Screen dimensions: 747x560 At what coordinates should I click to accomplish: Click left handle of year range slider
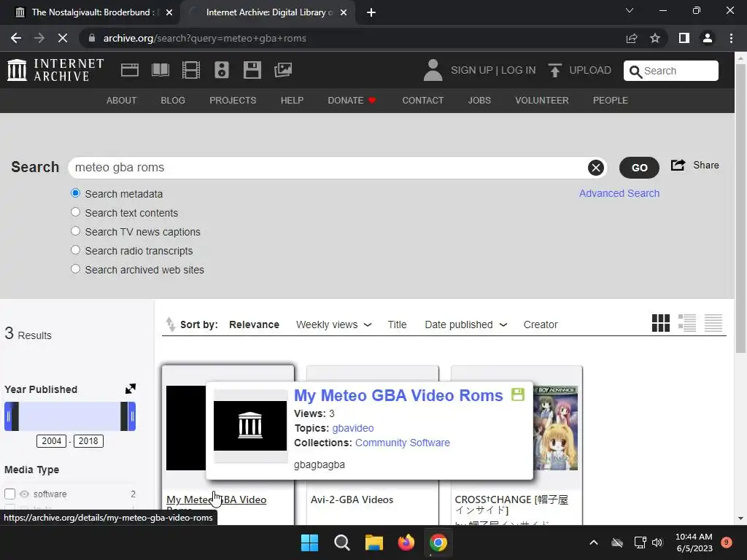[x=8, y=416]
